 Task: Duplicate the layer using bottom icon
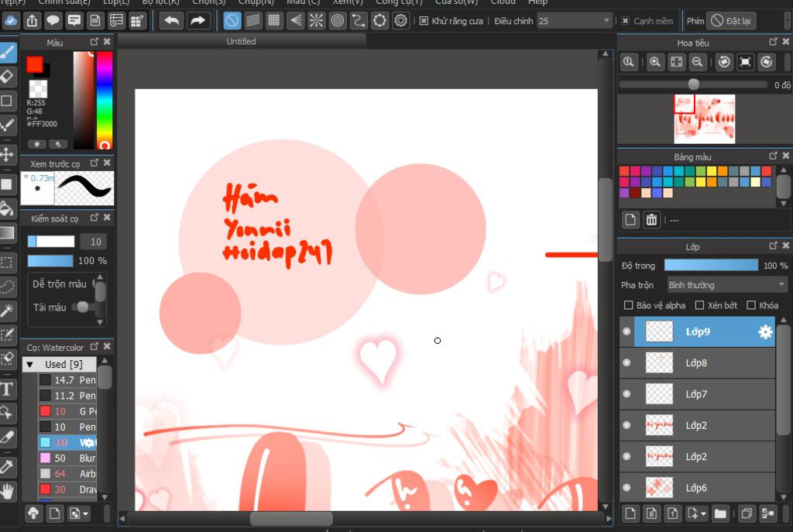point(747,513)
